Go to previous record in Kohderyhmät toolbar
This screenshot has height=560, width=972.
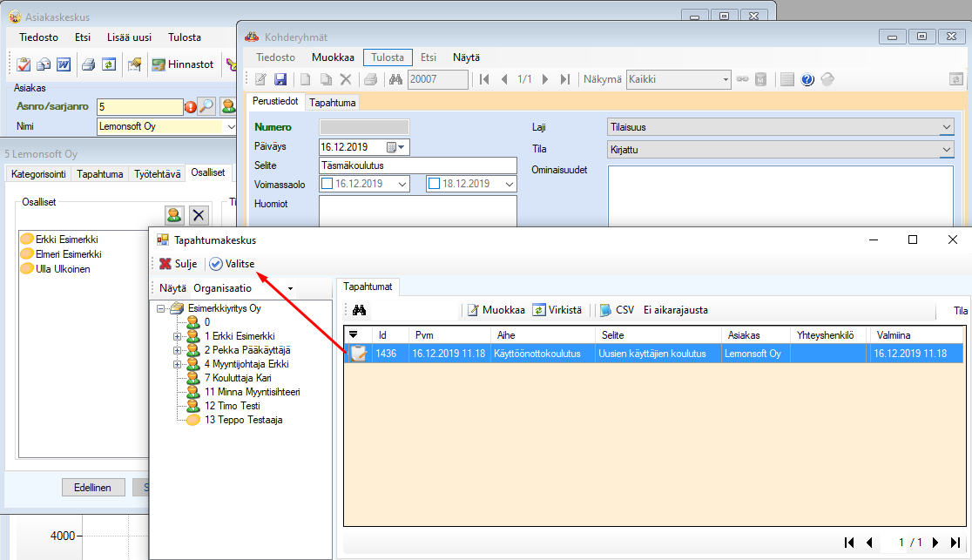click(504, 79)
